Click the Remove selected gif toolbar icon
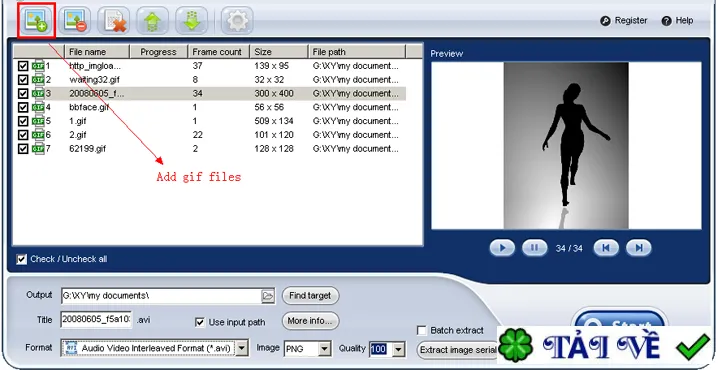Viewport: 718px width, 370px height. [x=74, y=21]
